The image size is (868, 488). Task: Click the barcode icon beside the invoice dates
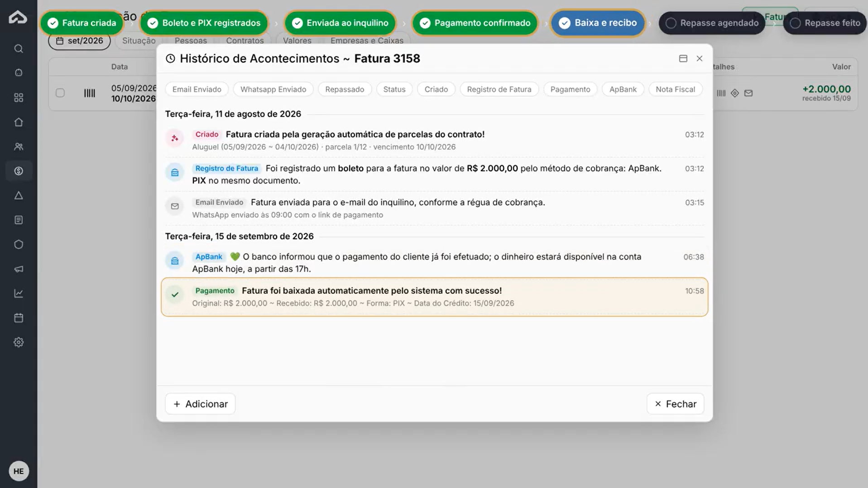tap(90, 93)
